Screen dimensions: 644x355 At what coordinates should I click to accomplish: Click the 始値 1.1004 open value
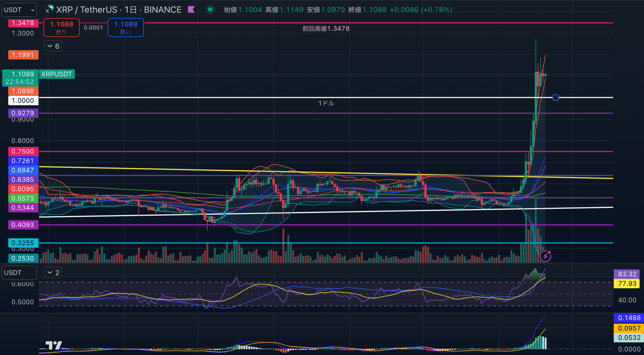pyautogui.click(x=243, y=10)
